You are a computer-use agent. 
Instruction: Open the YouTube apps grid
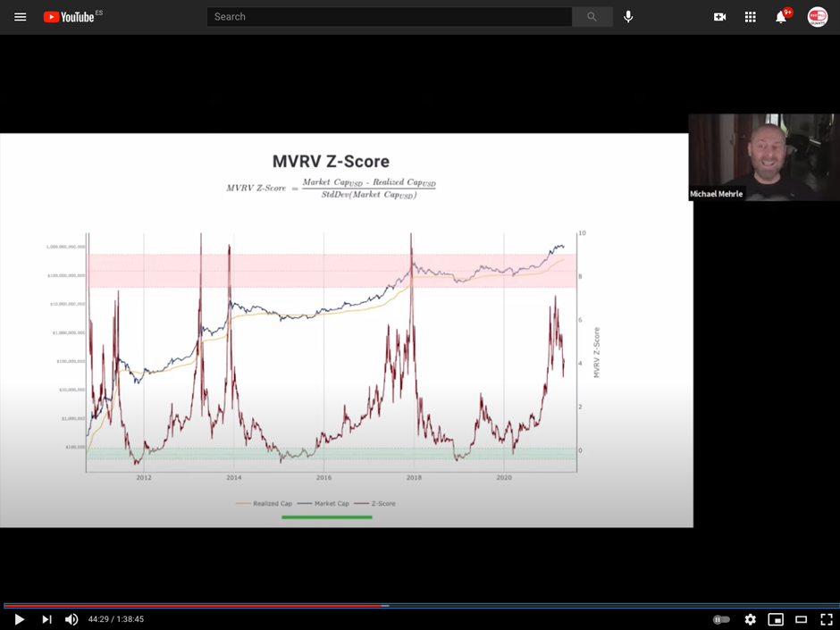(750, 17)
